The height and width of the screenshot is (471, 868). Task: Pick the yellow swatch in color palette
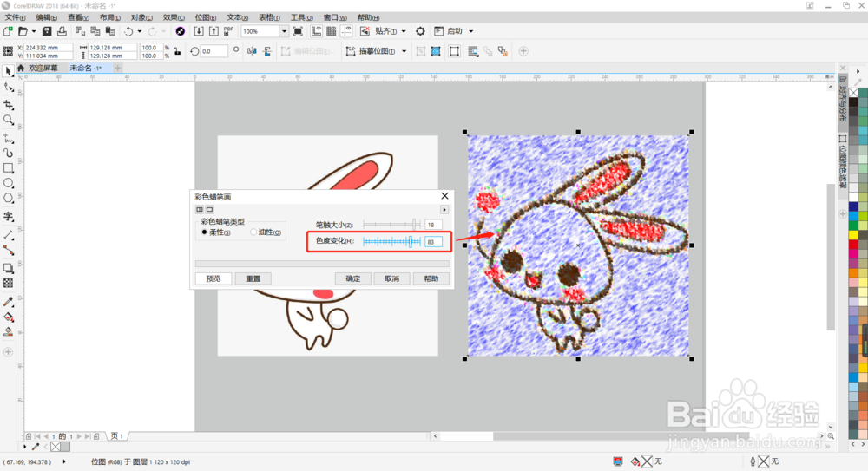coord(853,235)
